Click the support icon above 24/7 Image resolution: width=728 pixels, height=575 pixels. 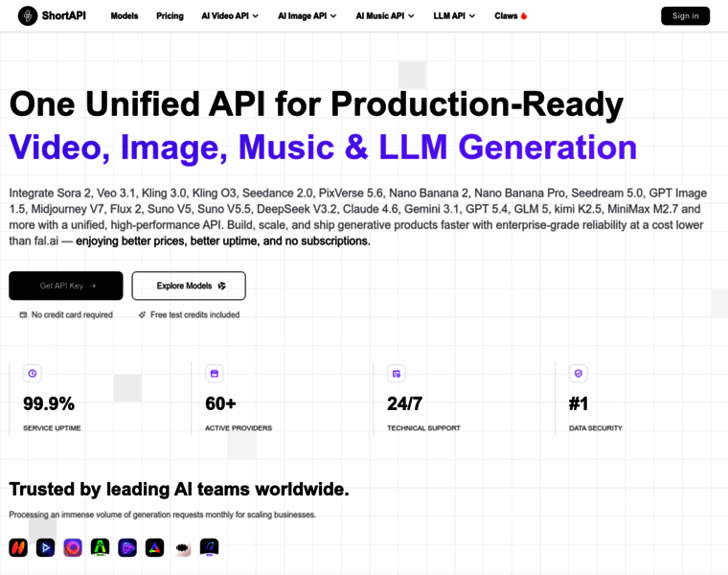(x=397, y=374)
